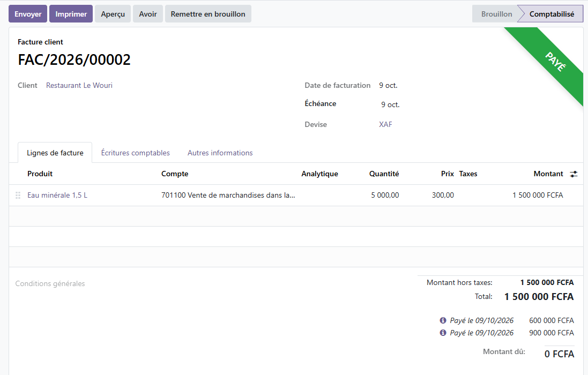Print invoice with Imprimer button
The image size is (588, 375).
tap(71, 14)
